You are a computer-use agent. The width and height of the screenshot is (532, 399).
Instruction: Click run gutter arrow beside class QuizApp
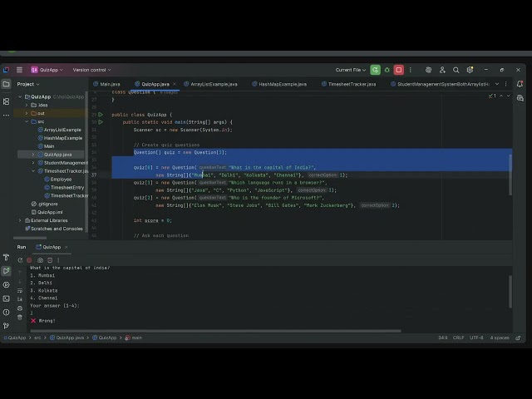pos(101,115)
